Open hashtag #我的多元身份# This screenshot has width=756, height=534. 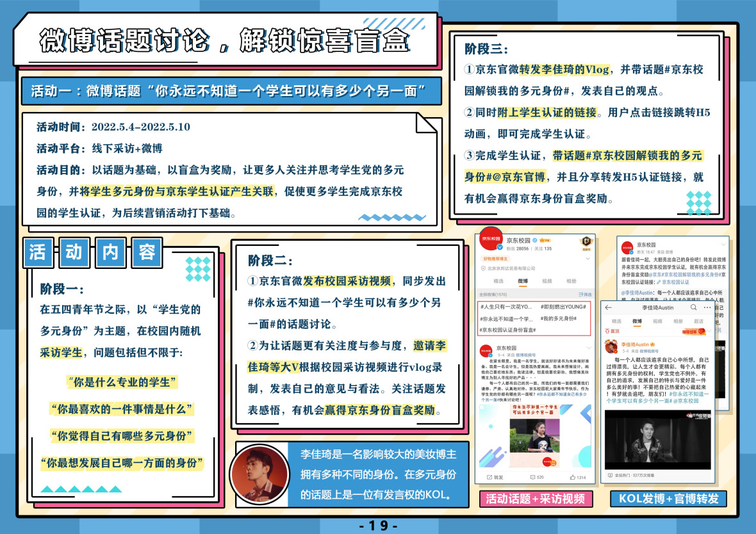[x=558, y=319]
